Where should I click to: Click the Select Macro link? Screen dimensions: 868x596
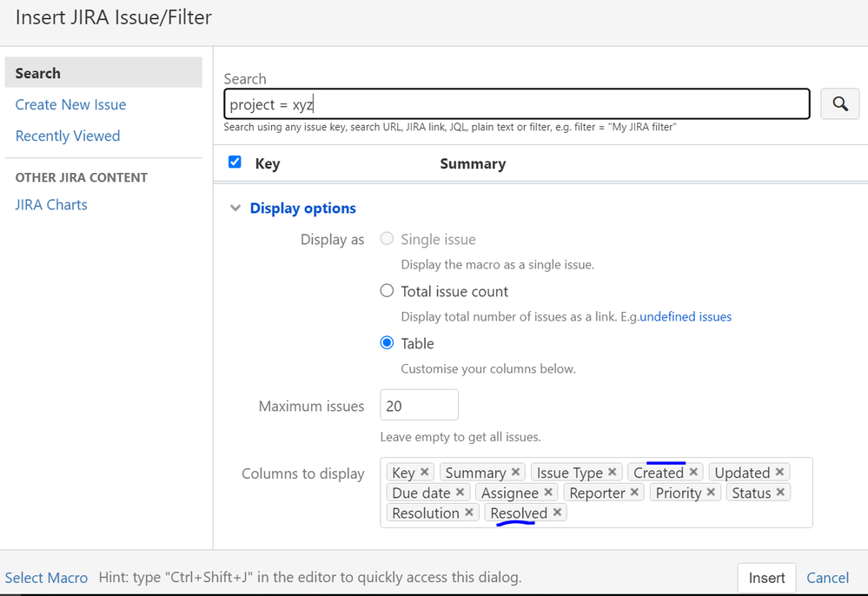point(46,578)
